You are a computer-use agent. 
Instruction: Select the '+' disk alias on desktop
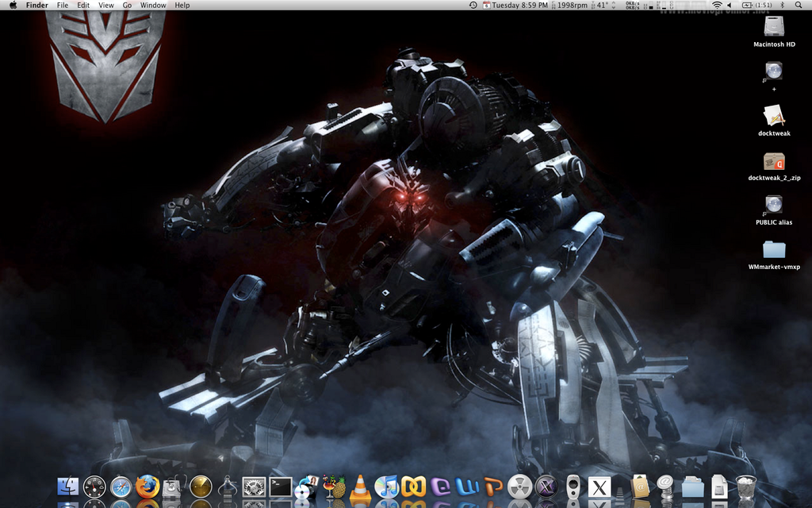[x=774, y=76]
